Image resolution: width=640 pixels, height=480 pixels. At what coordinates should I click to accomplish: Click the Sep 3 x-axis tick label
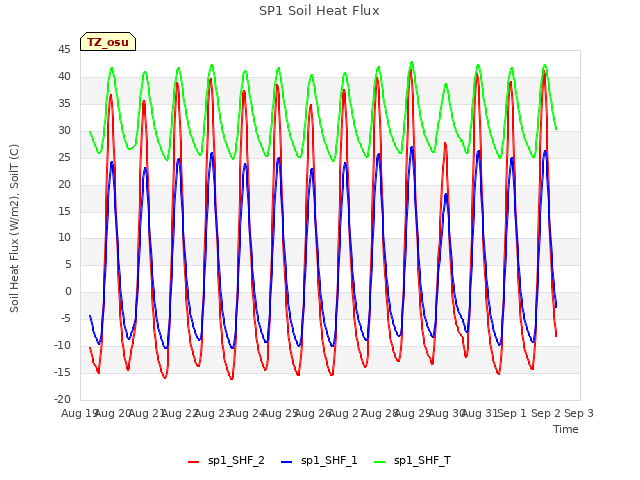click(578, 413)
